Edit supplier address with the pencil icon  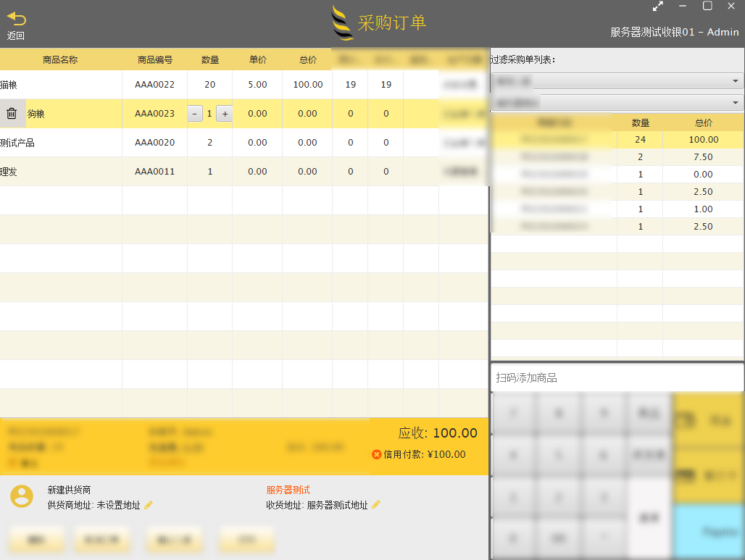click(x=149, y=505)
